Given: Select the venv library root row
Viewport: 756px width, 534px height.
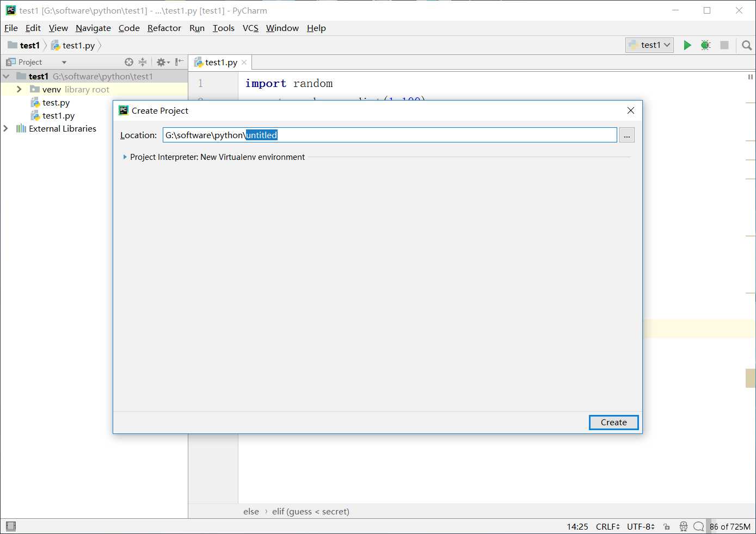Looking at the screenshot, I should coord(94,89).
